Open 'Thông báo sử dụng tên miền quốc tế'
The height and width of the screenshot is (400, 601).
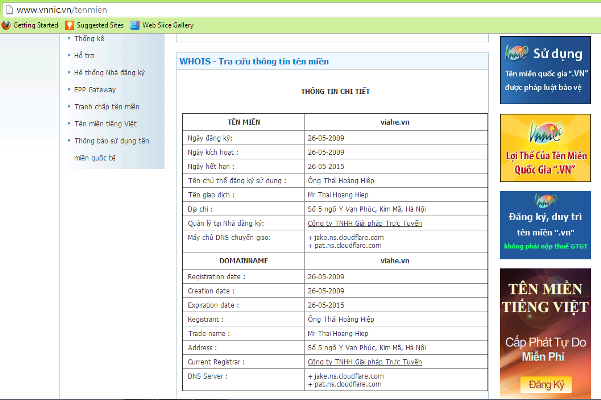(112, 141)
